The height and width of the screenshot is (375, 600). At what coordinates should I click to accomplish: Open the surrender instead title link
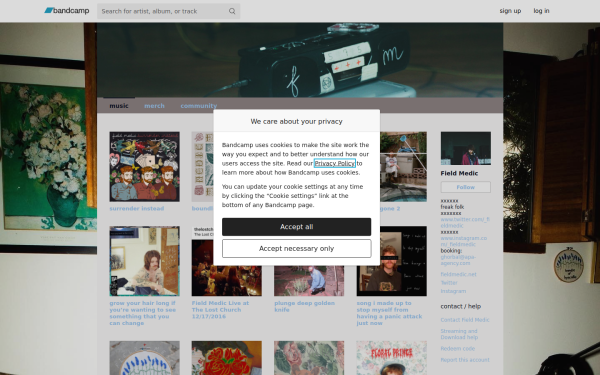tap(137, 209)
